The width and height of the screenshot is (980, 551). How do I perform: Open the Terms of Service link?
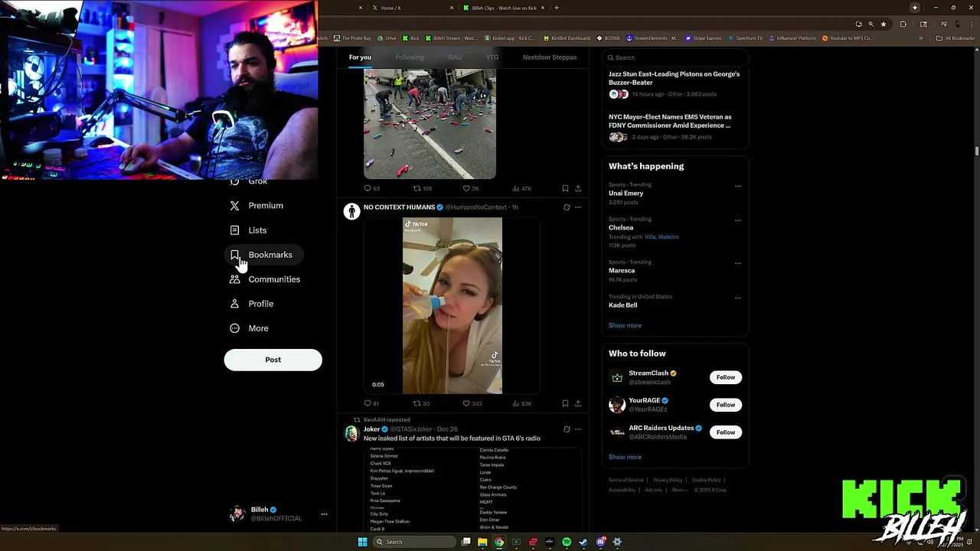pyautogui.click(x=626, y=480)
